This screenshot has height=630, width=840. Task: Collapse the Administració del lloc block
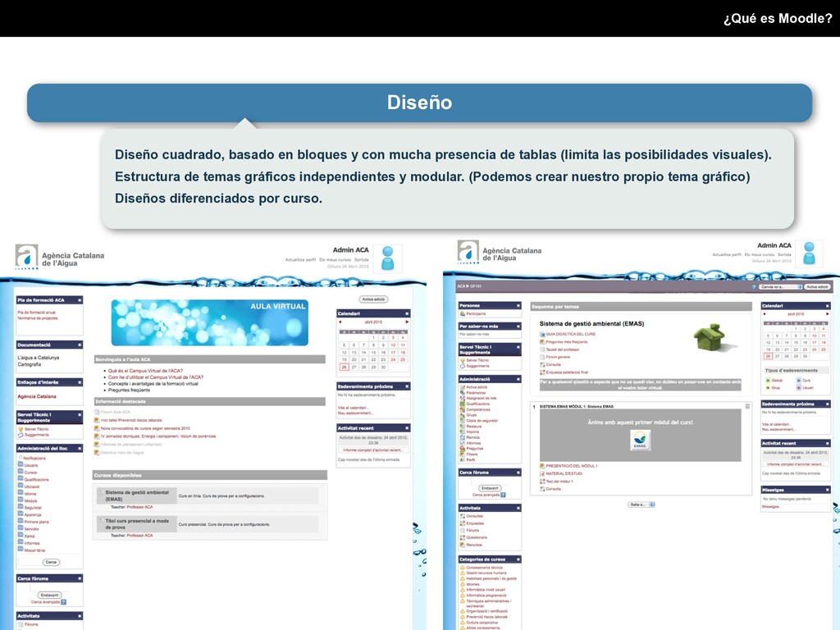(x=80, y=448)
